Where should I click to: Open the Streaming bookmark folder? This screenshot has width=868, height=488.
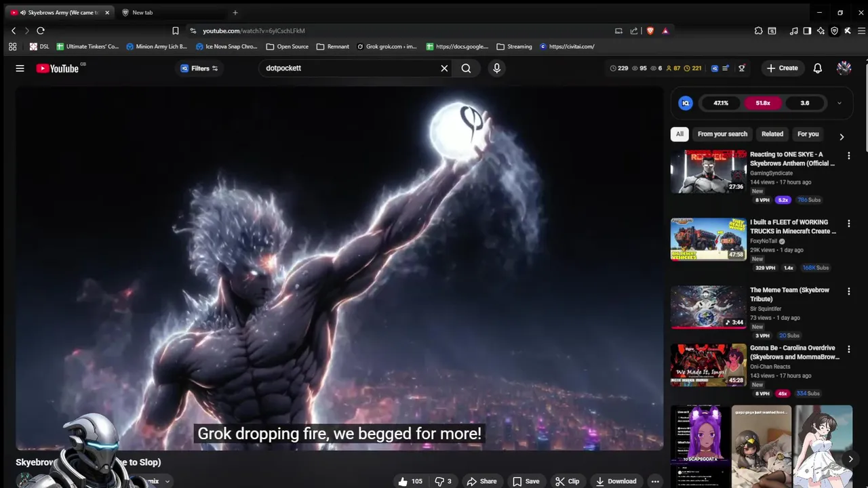(514, 47)
